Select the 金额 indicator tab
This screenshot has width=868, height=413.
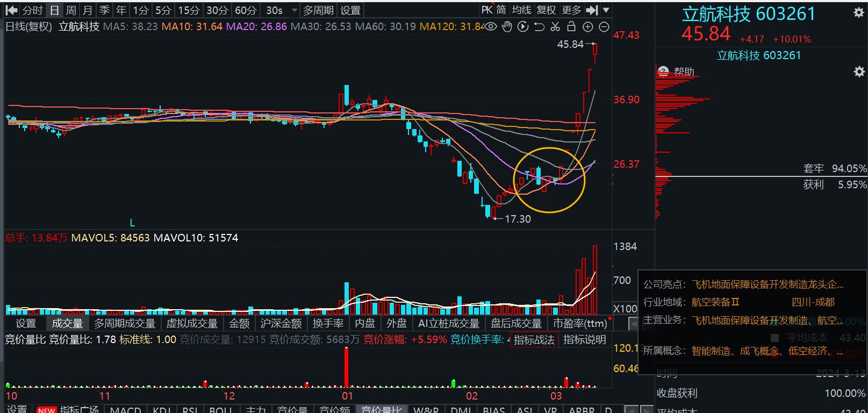pyautogui.click(x=239, y=323)
